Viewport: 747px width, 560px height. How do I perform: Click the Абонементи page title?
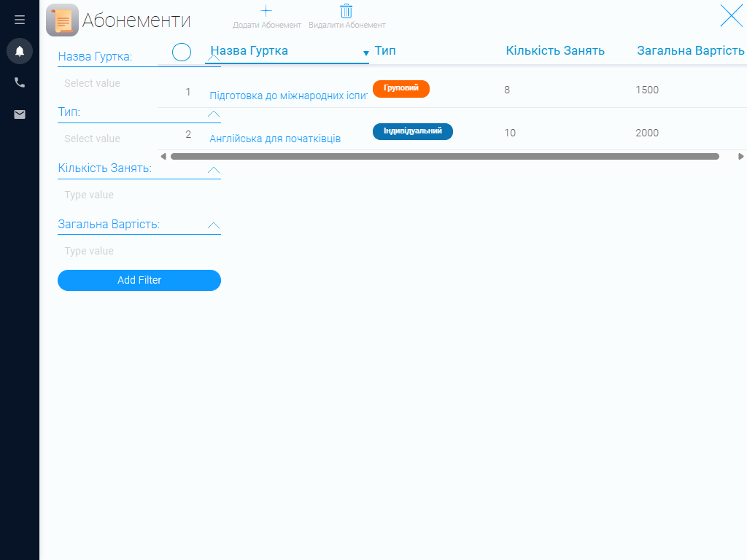(x=136, y=20)
